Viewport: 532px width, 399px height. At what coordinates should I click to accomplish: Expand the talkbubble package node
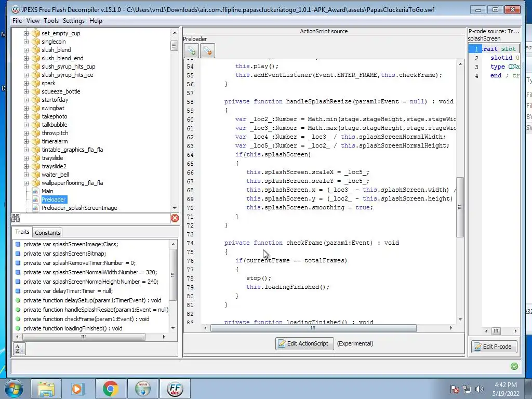26,125
